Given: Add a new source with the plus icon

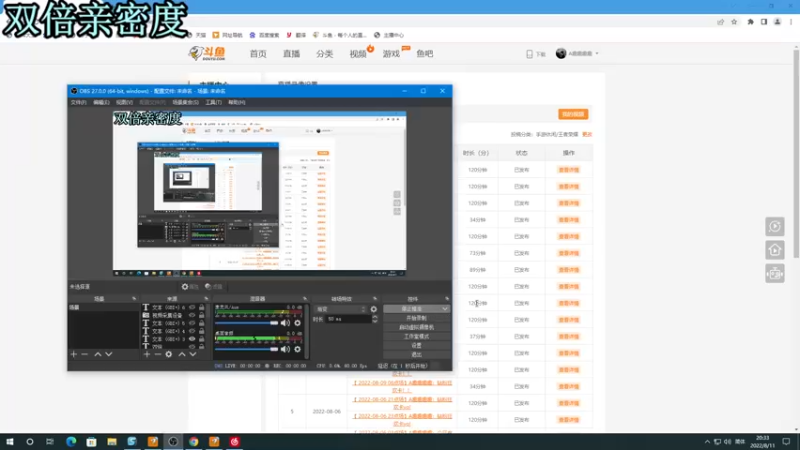Looking at the screenshot, I should [147, 354].
